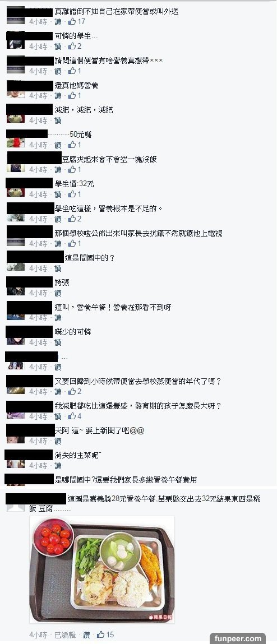Open the 已編輯 edit history link

click(x=64, y=634)
